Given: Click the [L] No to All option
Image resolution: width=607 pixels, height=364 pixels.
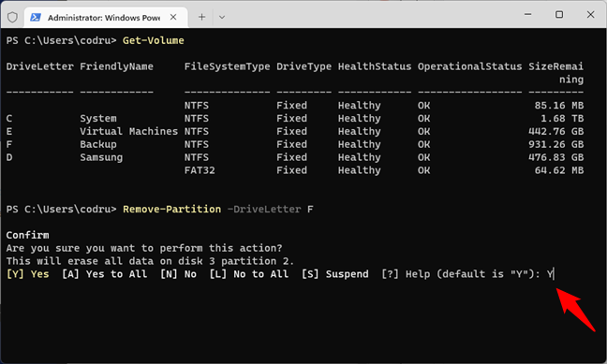Looking at the screenshot, I should pos(249,274).
